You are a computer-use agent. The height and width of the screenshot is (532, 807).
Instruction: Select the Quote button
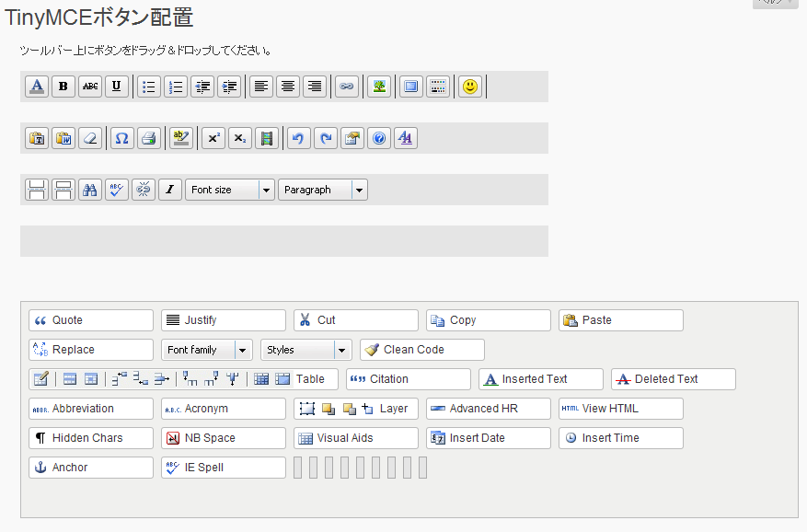coord(91,320)
